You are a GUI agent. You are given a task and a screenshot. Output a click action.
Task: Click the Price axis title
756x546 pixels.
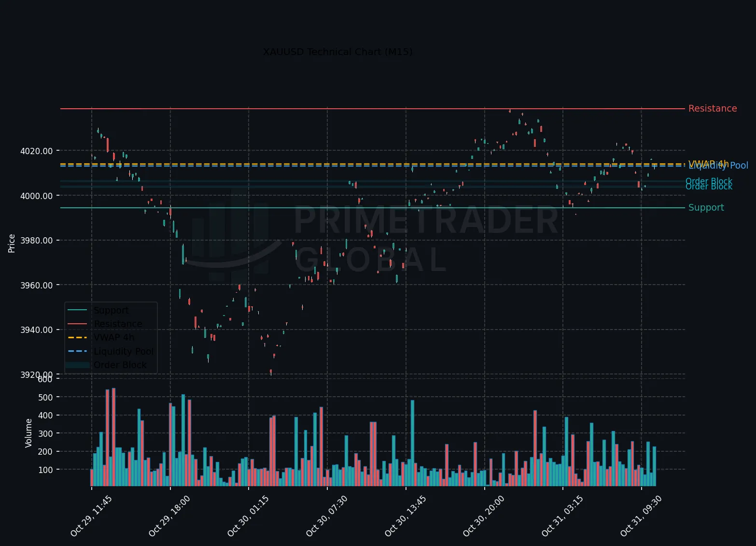[x=12, y=243]
